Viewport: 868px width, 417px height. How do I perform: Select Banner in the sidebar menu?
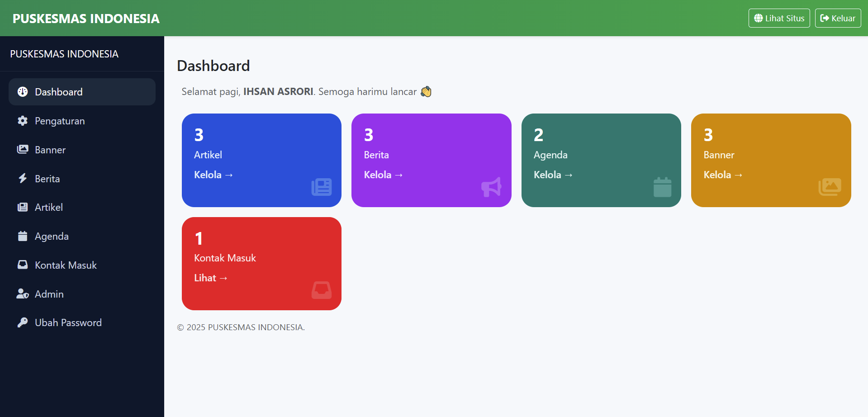(50, 150)
